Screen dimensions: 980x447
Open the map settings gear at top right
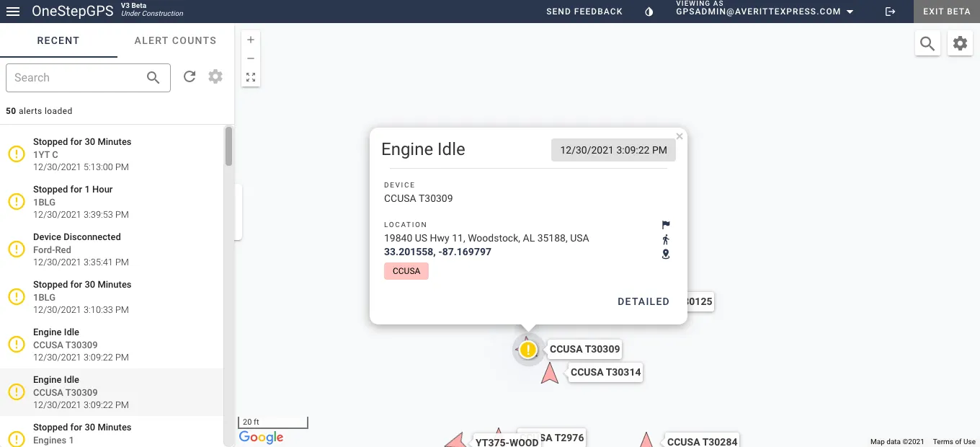(960, 43)
